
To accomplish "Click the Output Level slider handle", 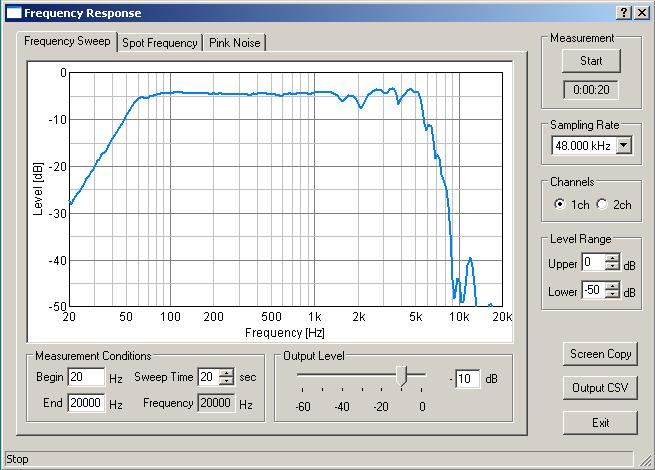I will 402,376.
